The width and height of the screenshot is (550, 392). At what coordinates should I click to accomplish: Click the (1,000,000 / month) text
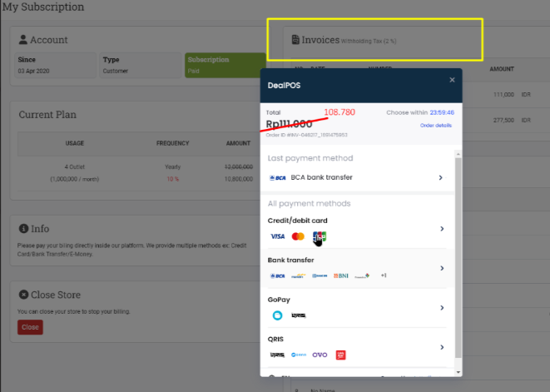click(74, 179)
